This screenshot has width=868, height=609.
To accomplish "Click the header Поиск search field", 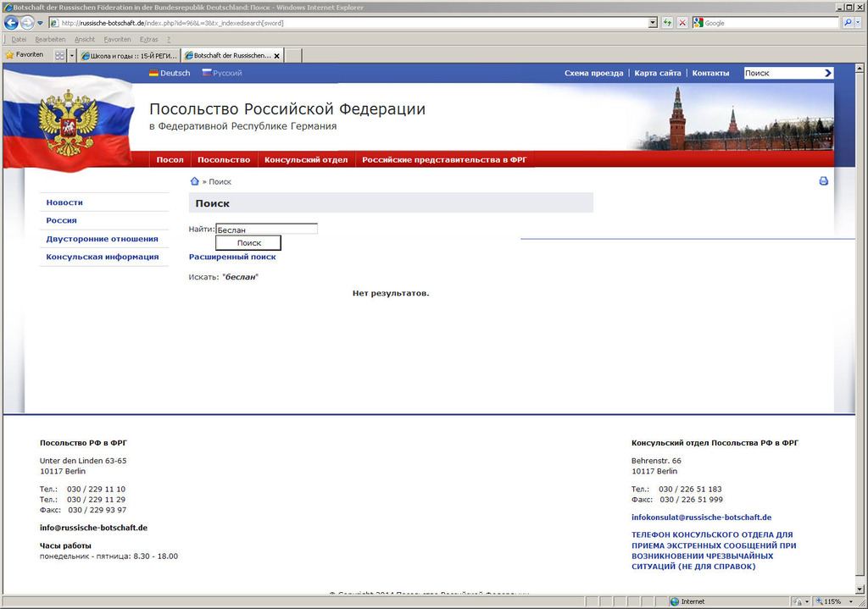I will pos(782,73).
